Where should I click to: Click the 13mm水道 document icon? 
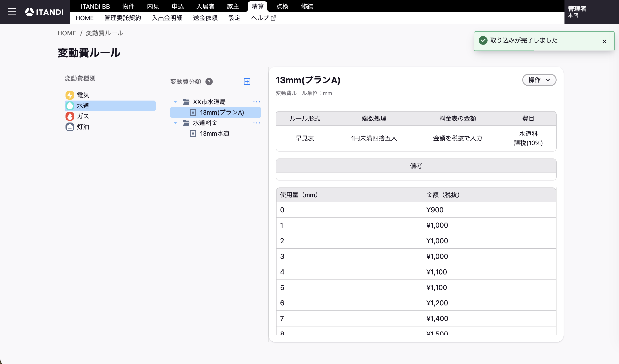[193, 133]
